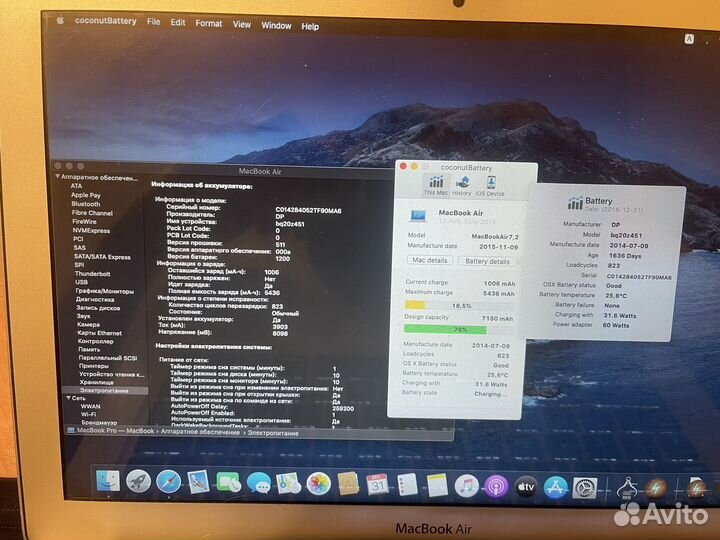Click Аппаратное обеспечение in the path bar
Viewport: 720px width, 540px height.
coord(200,432)
